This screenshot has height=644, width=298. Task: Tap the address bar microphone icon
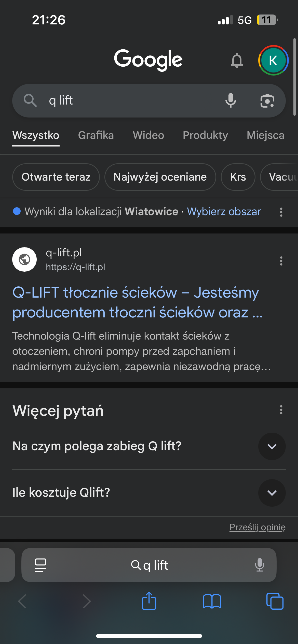point(260,565)
